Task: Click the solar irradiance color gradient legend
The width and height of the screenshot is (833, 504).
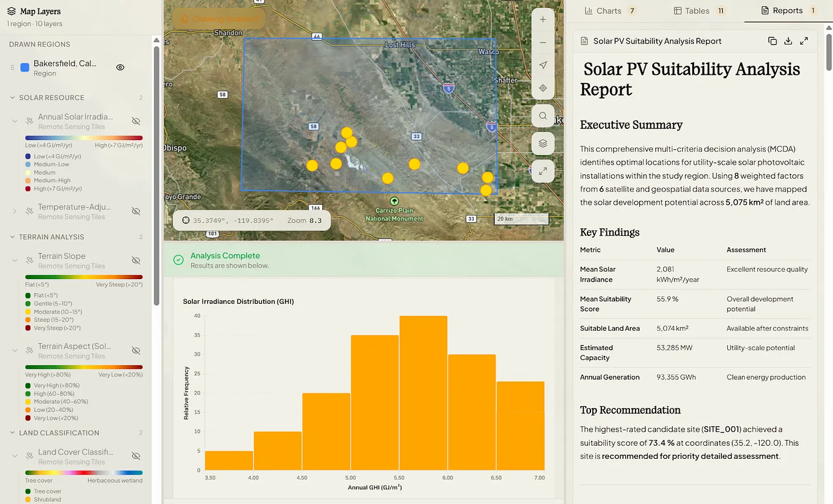Action: (84, 137)
